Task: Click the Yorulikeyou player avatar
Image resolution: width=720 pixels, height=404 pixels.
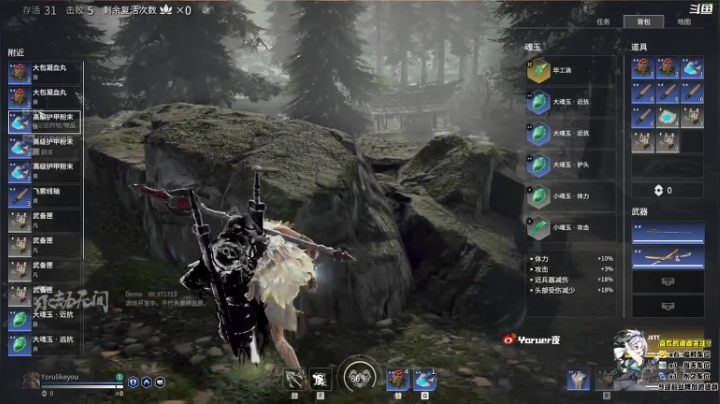Action: (x=31, y=381)
